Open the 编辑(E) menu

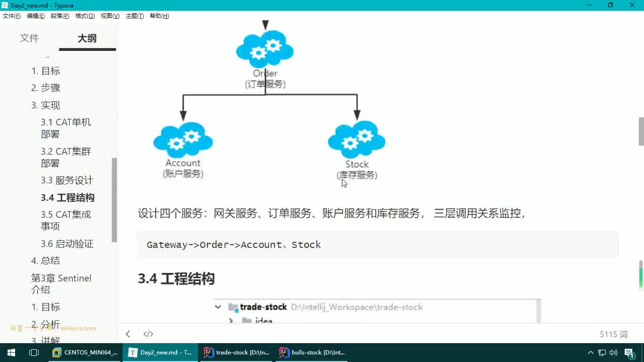[36, 16]
